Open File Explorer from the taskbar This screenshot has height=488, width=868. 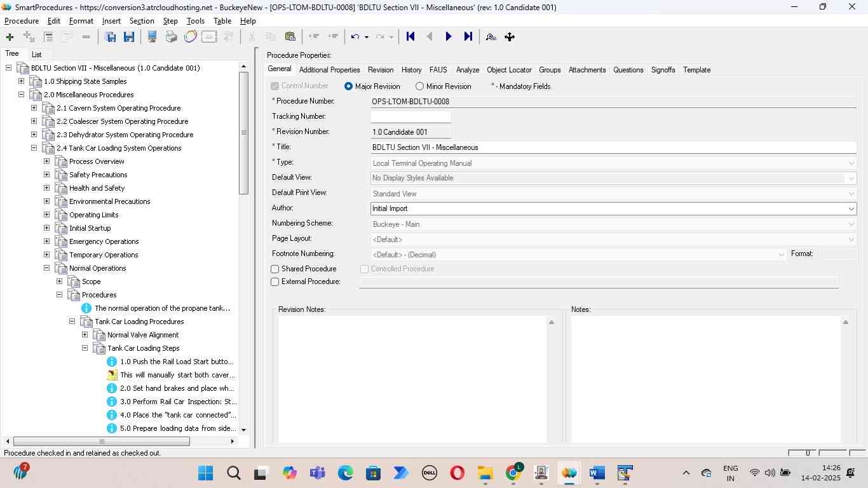pyautogui.click(x=485, y=473)
